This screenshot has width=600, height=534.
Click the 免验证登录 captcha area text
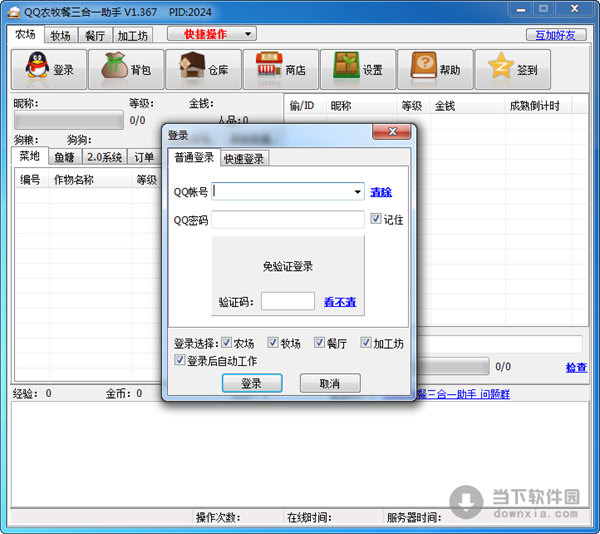tap(287, 266)
